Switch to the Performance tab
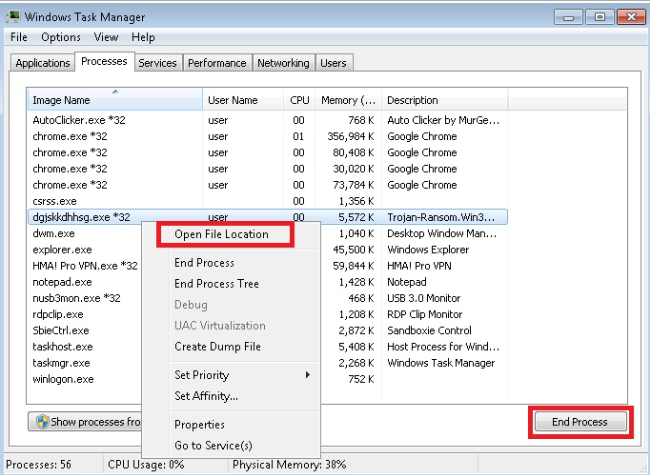Image resolution: width=650 pixels, height=475 pixels. tap(217, 63)
